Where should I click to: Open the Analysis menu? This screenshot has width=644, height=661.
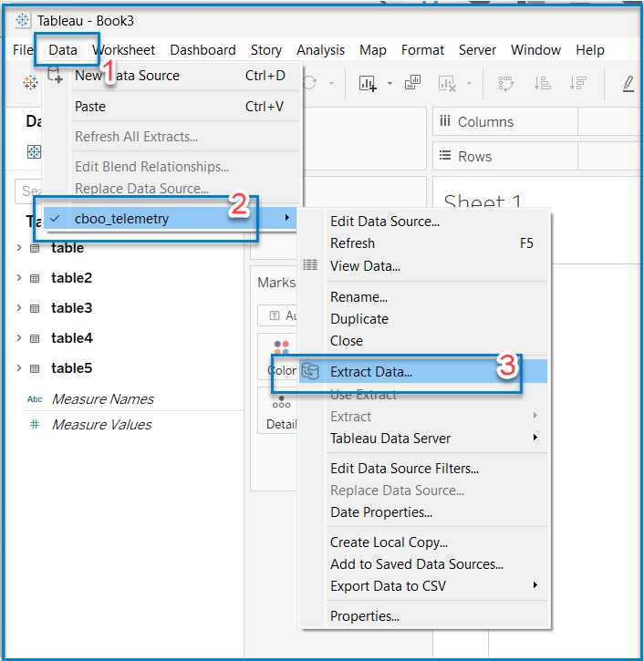[320, 50]
